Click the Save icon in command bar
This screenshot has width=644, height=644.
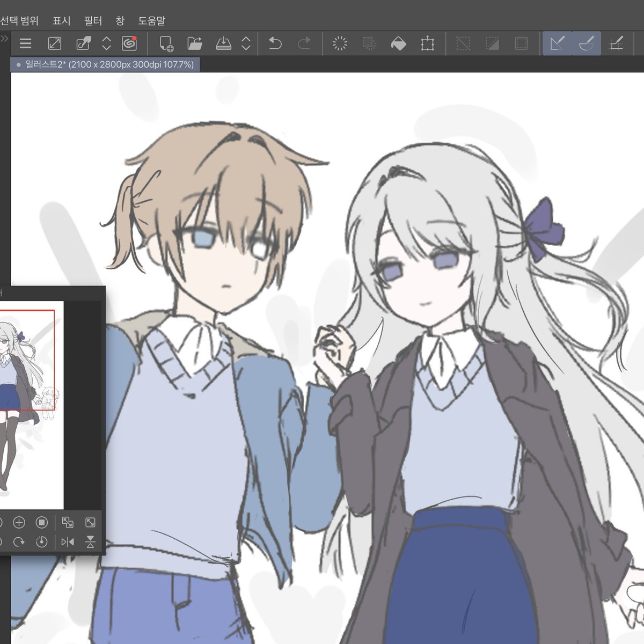point(223,43)
